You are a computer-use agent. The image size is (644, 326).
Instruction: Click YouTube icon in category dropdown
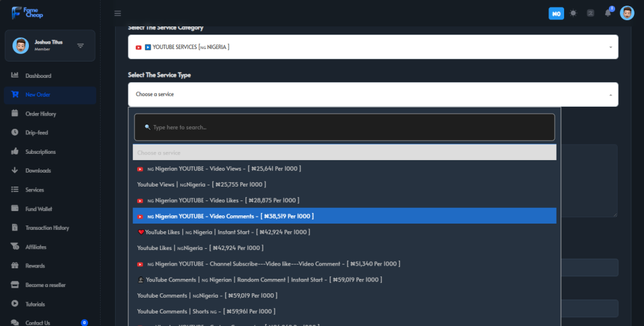click(138, 48)
